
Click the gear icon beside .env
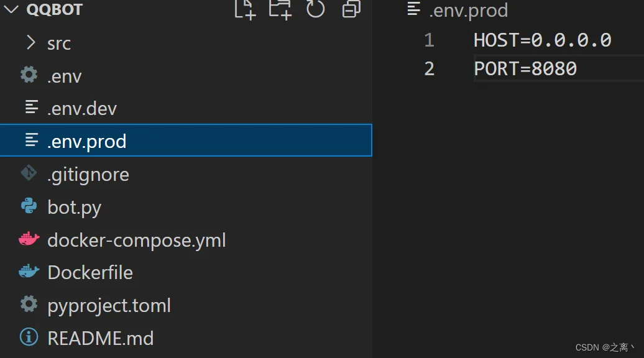tap(29, 75)
